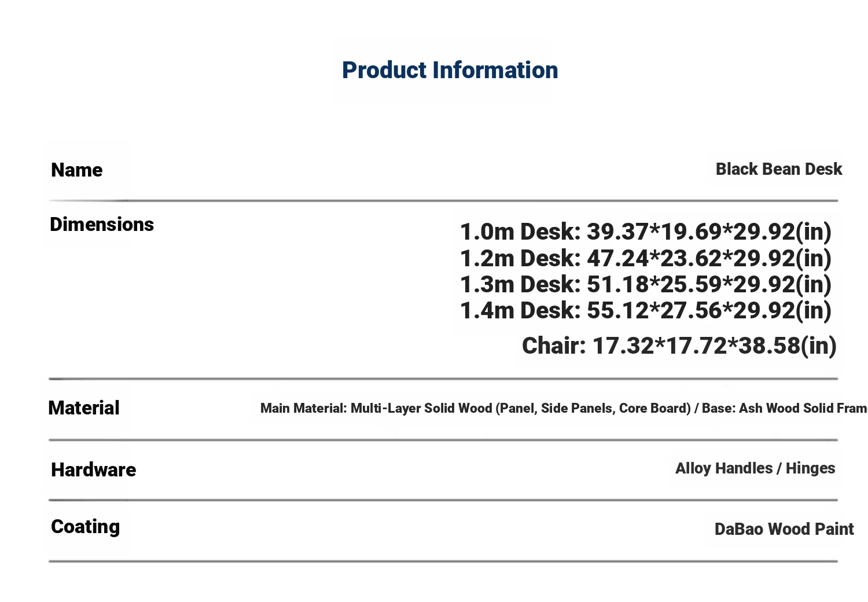Click the 1.4m Desk dimensions line
The width and height of the screenshot is (868, 602).
pos(646,310)
